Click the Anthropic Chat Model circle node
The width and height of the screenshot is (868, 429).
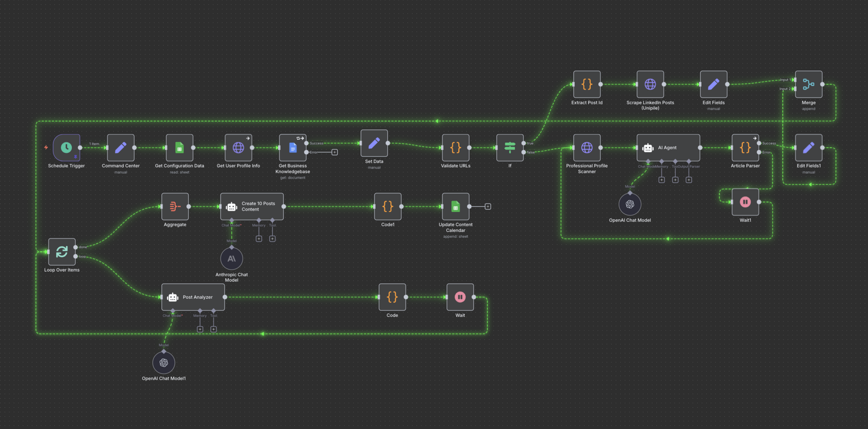[231, 258]
